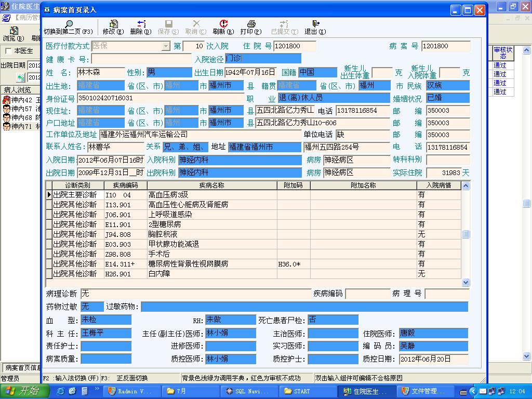
Task: Click the Windows 开始 start button
Action: [x=24, y=391]
